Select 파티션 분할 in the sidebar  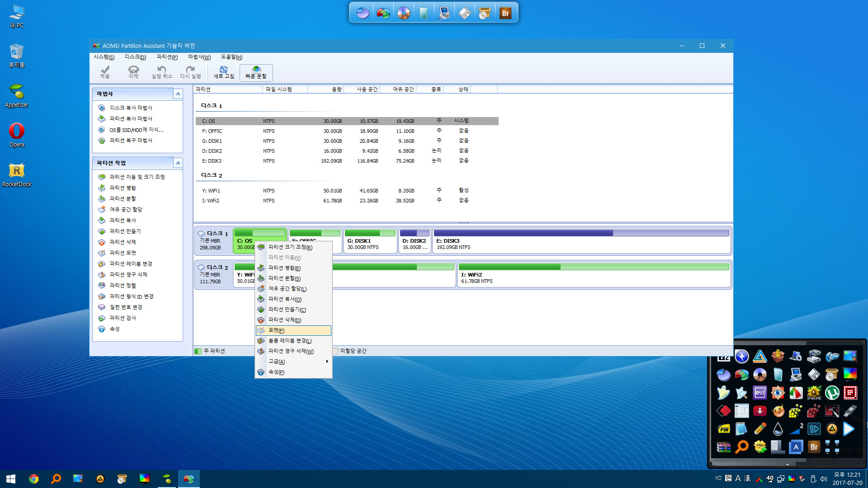pos(123,198)
